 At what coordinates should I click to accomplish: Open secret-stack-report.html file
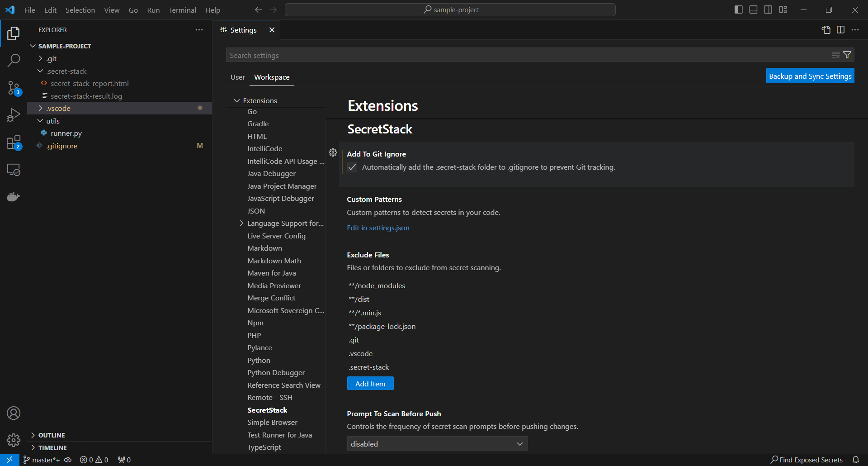coord(119,83)
